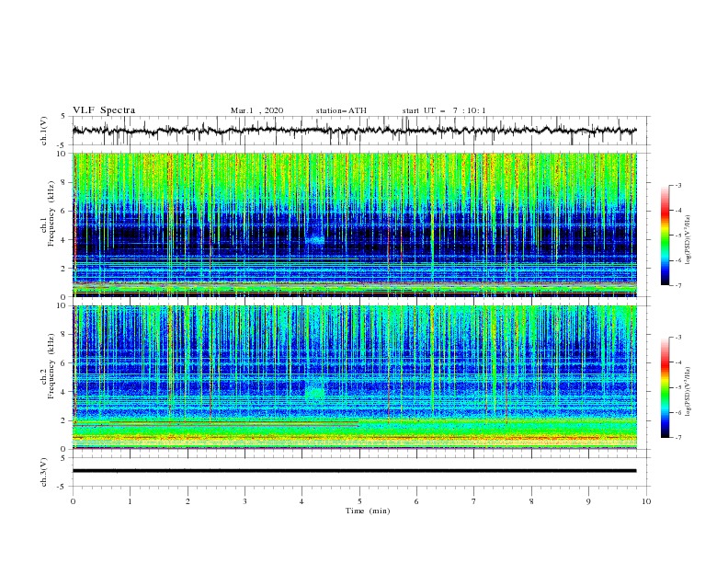Click the 'ch.2 Frequency (kHz)' axis label
The image size is (728, 563).
tap(48, 366)
